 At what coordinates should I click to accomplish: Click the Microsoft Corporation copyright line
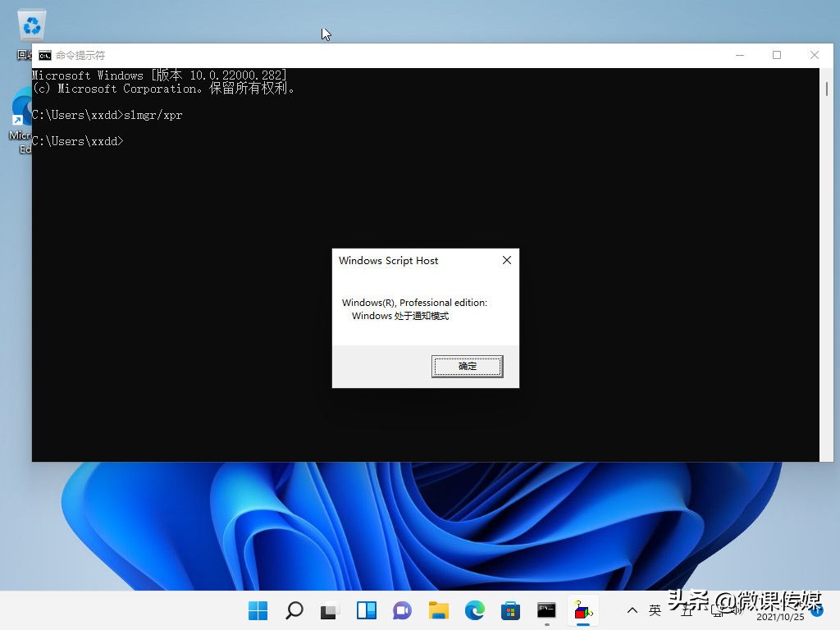[163, 89]
